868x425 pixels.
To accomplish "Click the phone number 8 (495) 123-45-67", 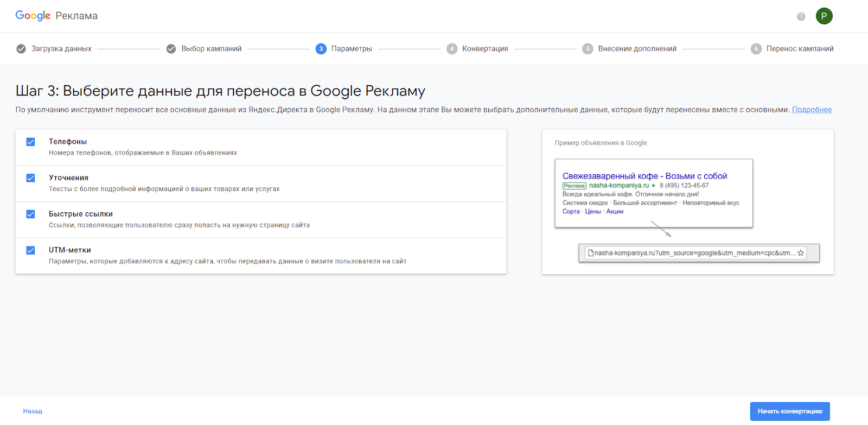I will pyautogui.click(x=684, y=186).
